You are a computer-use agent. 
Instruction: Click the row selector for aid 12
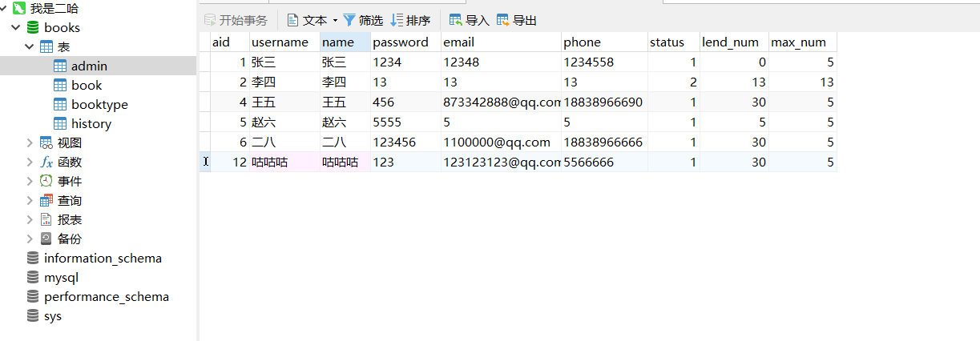click(x=204, y=162)
